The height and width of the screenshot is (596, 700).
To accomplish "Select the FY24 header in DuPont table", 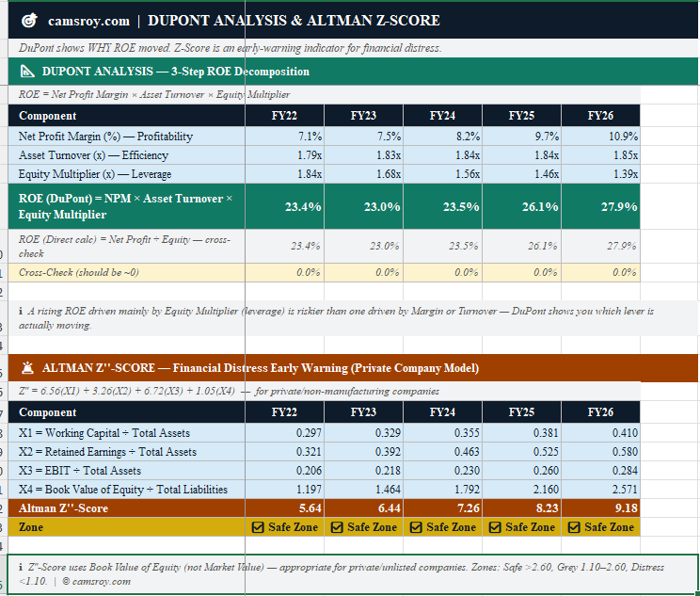I will point(442,116).
